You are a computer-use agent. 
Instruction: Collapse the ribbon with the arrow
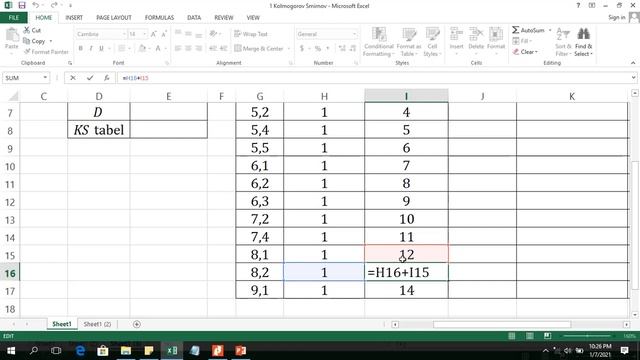pyautogui.click(x=633, y=63)
